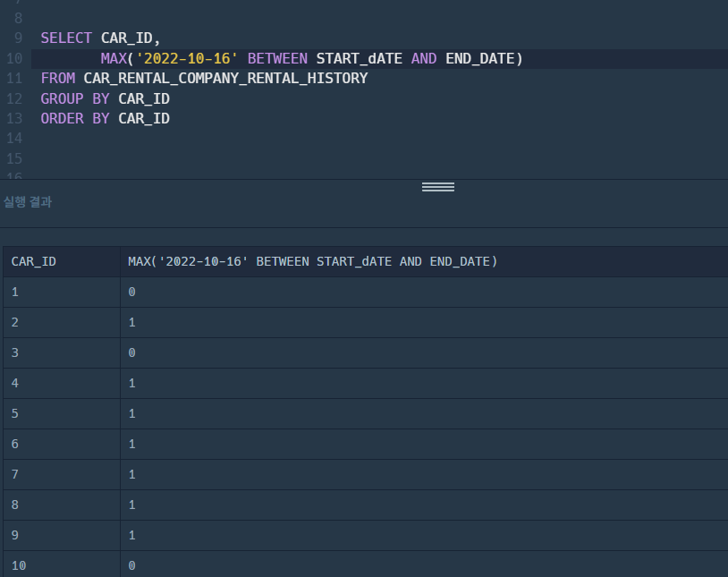
Task: Click CAR_ID cell with value 3
Action: pos(62,353)
